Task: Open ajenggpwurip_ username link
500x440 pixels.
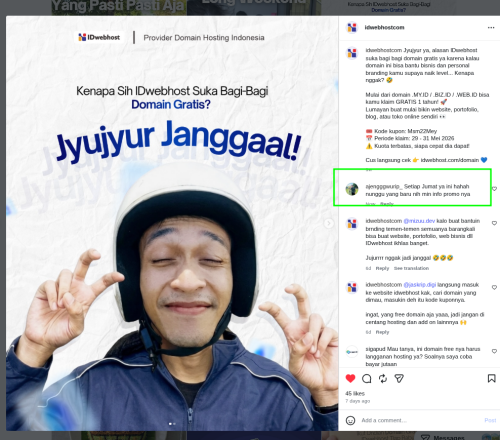Action: [384, 186]
